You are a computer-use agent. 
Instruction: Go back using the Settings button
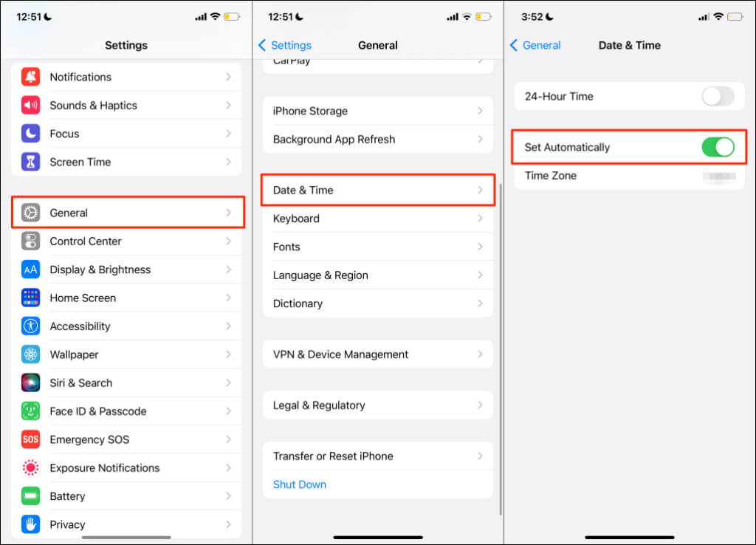coord(285,45)
